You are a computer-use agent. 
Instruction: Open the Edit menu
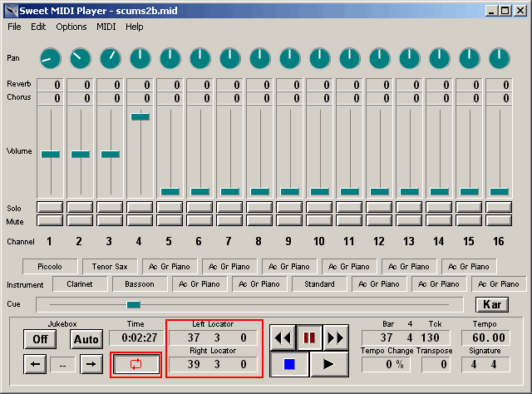(38, 27)
